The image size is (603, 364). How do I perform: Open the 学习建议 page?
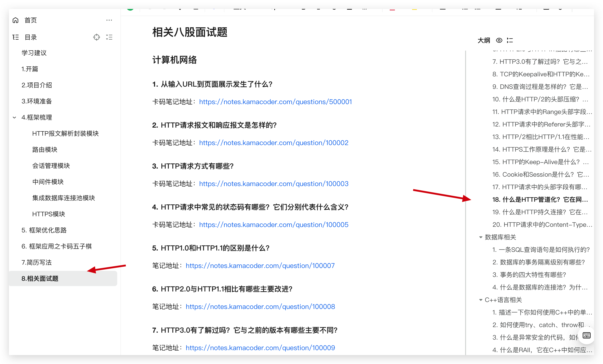click(x=34, y=53)
